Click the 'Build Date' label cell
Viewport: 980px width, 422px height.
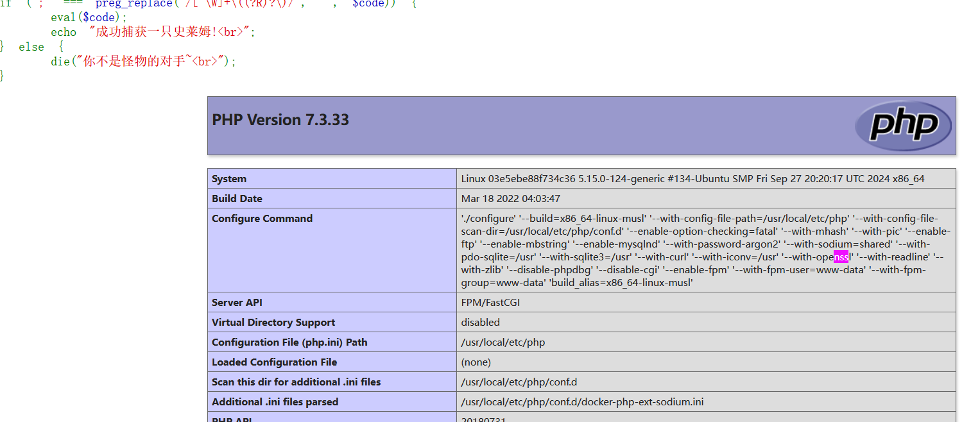click(x=332, y=198)
